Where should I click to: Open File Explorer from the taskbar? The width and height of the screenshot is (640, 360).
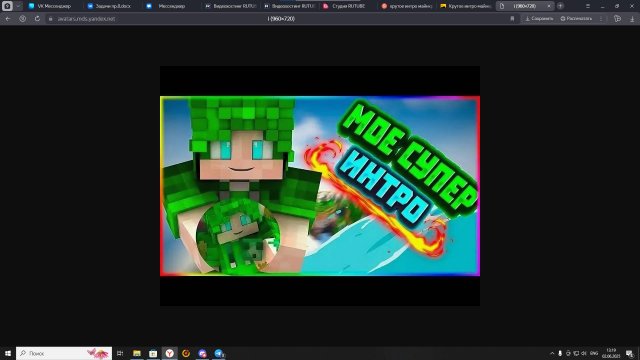coord(137,353)
